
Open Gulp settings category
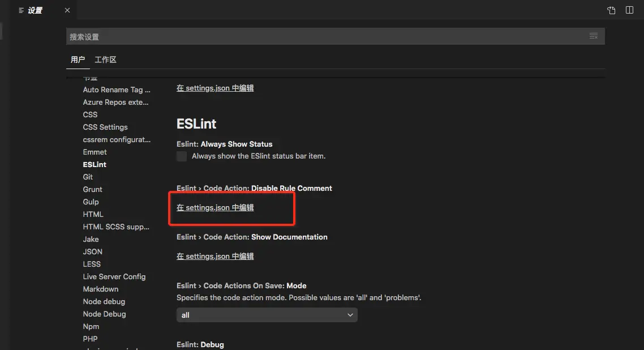coord(91,202)
